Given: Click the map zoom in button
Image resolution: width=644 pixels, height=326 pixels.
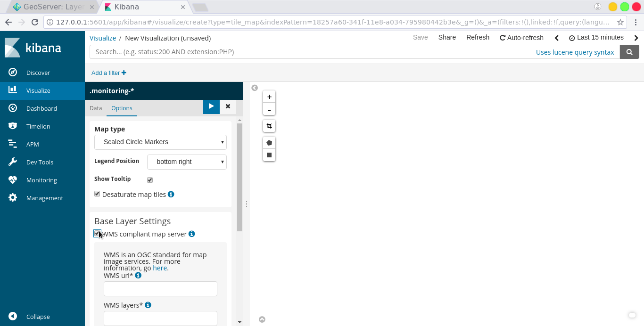Looking at the screenshot, I should point(269,97).
